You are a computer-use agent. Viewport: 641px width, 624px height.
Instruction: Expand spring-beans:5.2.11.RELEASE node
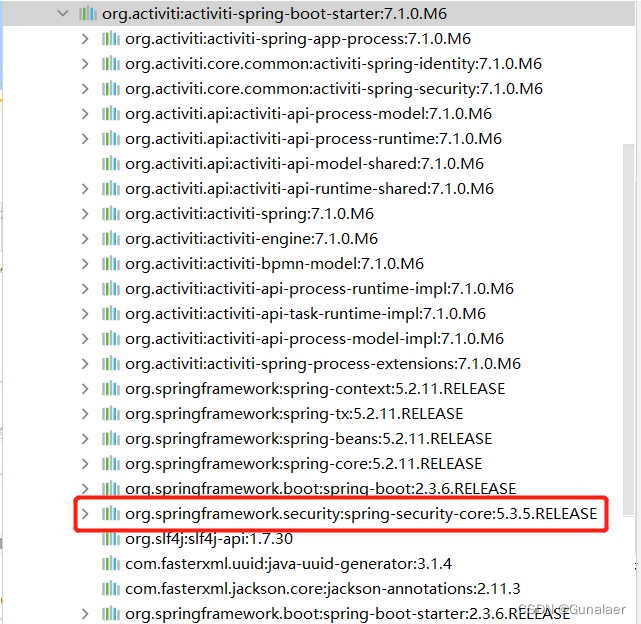click(x=85, y=439)
